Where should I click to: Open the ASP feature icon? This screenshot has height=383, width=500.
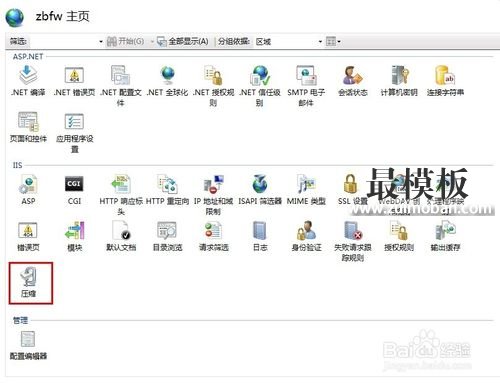point(28,189)
